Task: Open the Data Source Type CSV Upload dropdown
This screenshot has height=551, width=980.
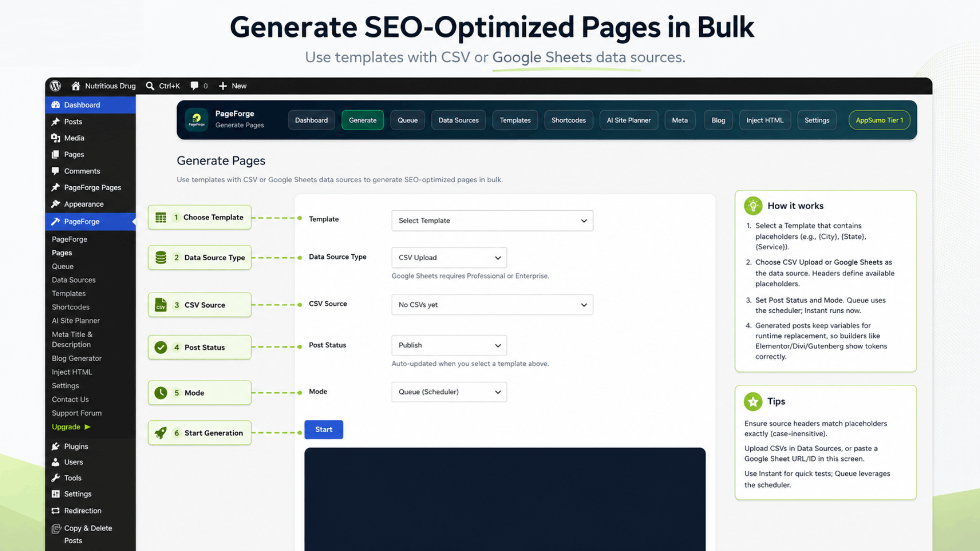Action: 449,258
